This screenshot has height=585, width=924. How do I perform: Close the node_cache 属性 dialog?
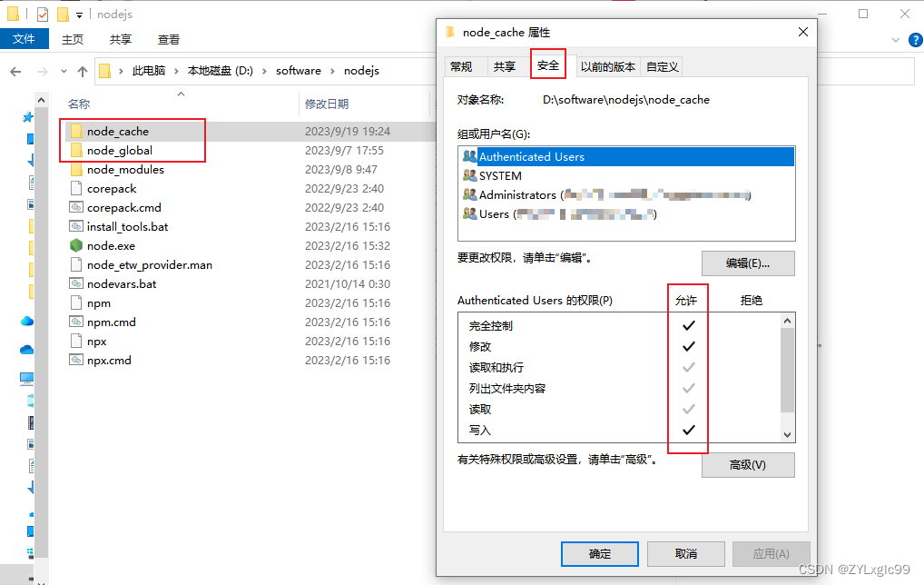point(803,32)
